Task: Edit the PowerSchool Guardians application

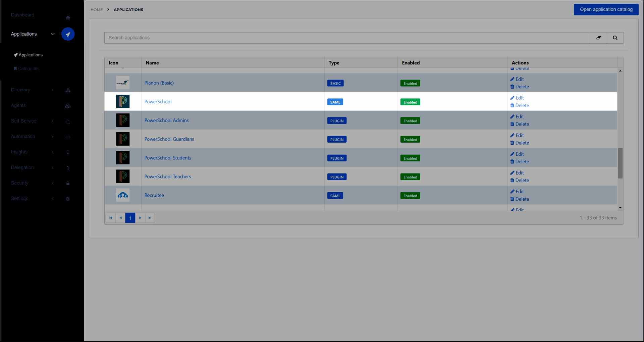Action: coord(517,135)
